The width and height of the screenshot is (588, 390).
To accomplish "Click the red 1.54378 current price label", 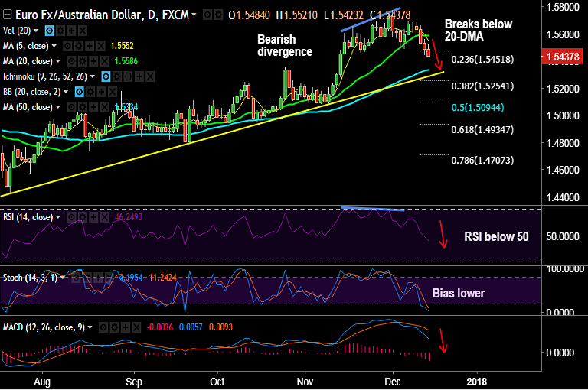I will click(563, 57).
